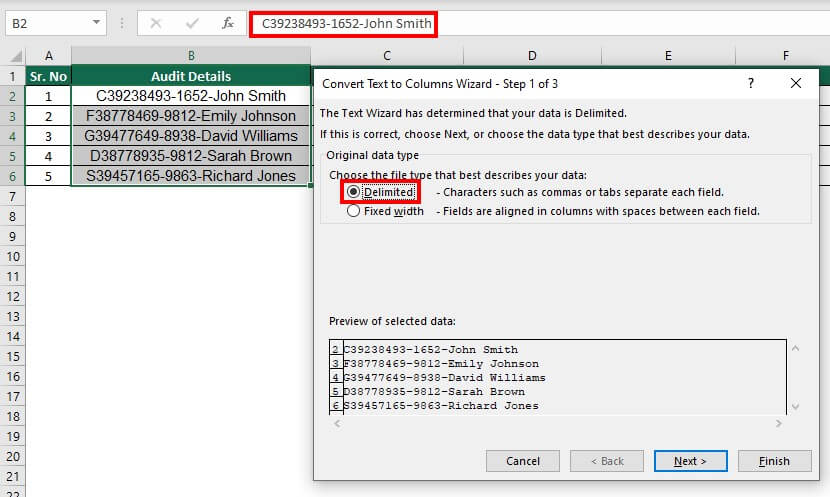Select column C header
The height and width of the screenshot is (497, 830).
[387, 56]
